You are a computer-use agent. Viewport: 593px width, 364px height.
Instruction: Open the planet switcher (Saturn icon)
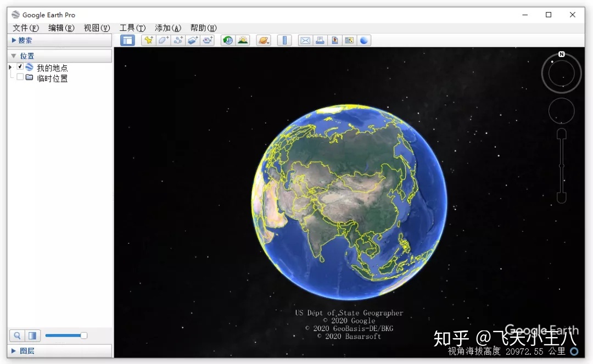[x=264, y=40]
